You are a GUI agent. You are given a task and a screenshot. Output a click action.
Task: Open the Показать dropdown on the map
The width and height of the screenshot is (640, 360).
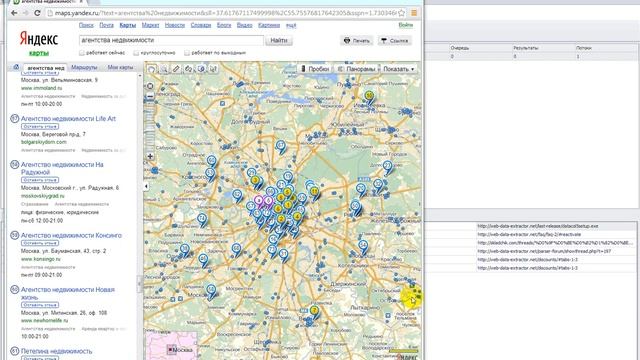click(x=399, y=69)
